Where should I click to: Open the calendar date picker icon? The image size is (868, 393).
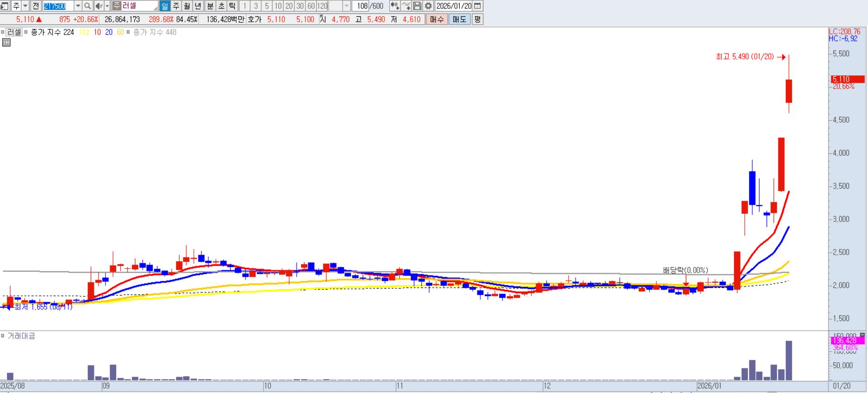click(x=477, y=6)
